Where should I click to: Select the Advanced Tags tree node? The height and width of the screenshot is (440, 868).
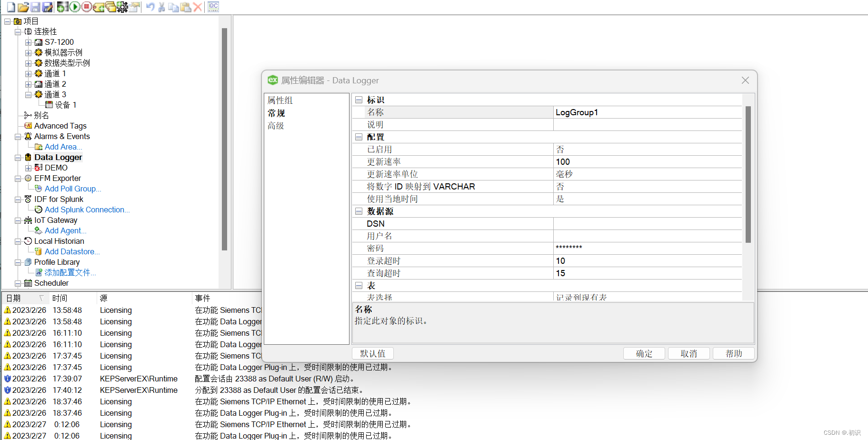click(x=60, y=126)
